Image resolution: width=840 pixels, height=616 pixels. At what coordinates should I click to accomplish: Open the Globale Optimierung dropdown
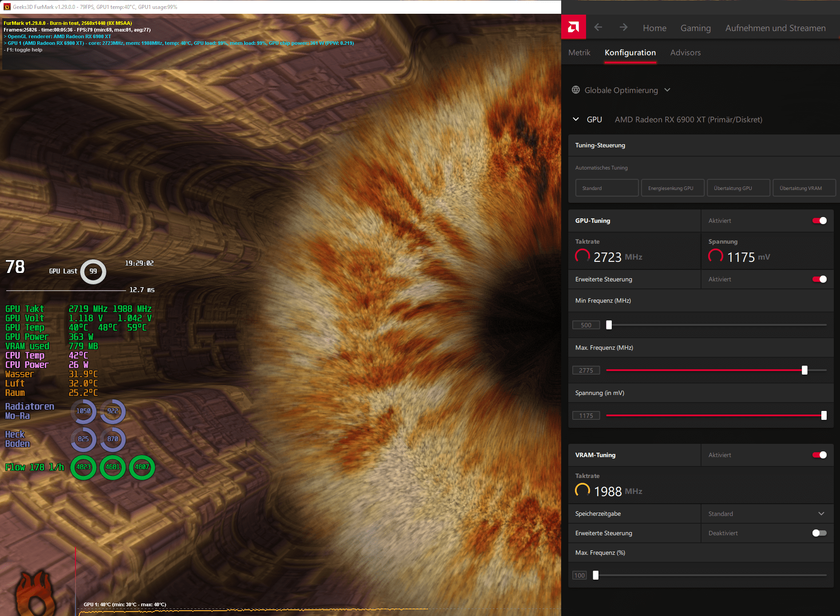coord(621,90)
